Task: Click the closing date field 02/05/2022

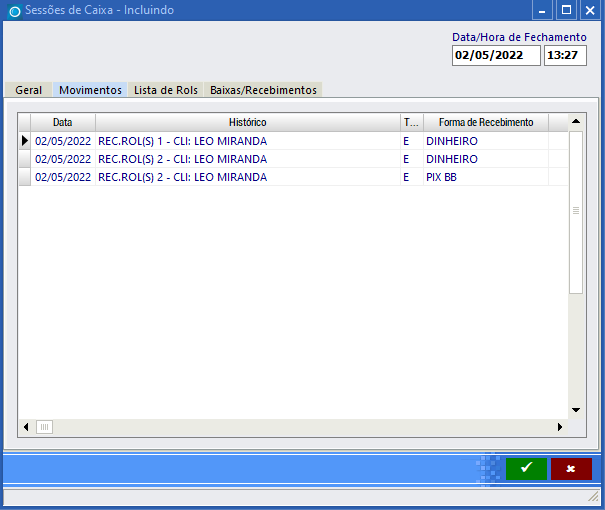Action: 495,56
